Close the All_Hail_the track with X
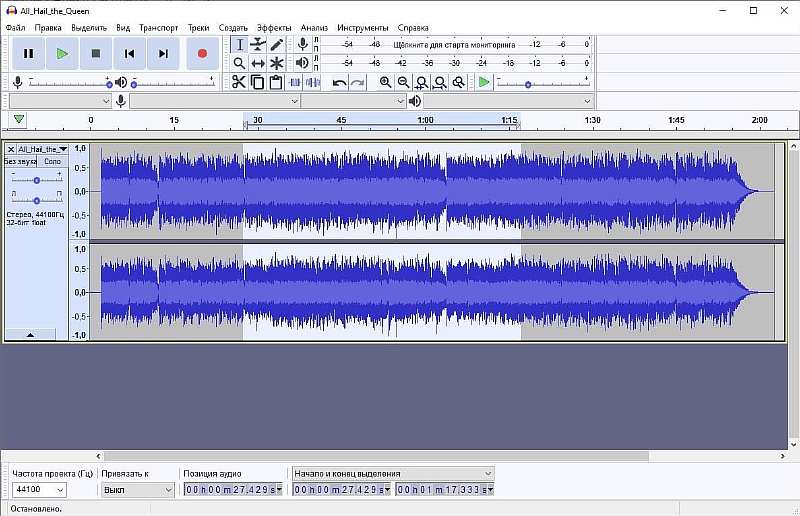The width and height of the screenshot is (800, 516). (x=11, y=149)
